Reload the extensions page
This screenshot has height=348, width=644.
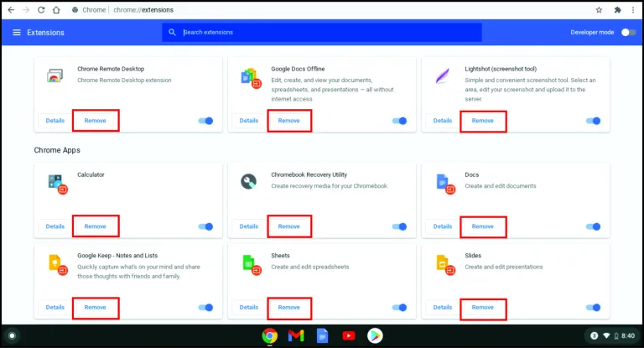[41, 10]
